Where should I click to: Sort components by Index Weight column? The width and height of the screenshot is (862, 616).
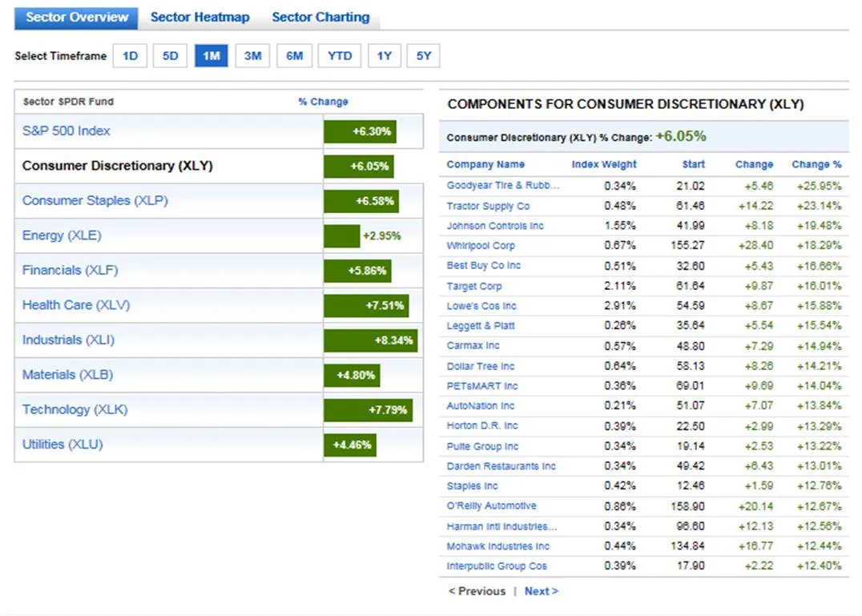(x=604, y=164)
